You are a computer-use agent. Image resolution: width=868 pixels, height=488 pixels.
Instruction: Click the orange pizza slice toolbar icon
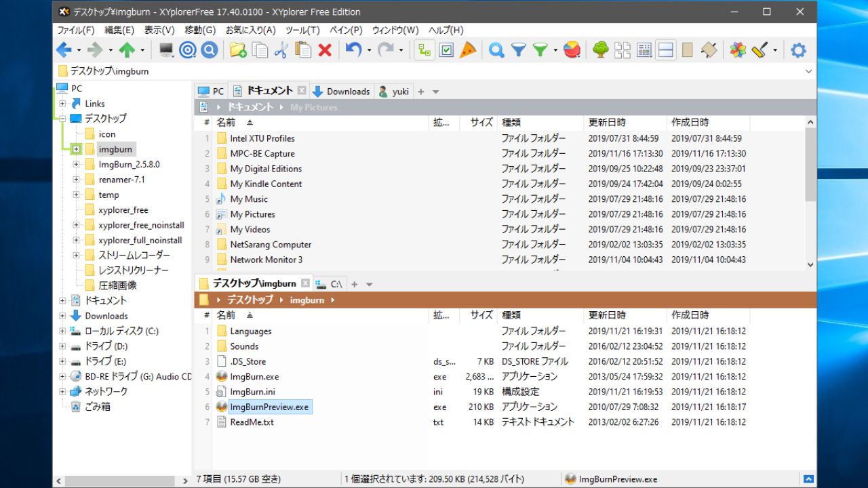click(468, 49)
